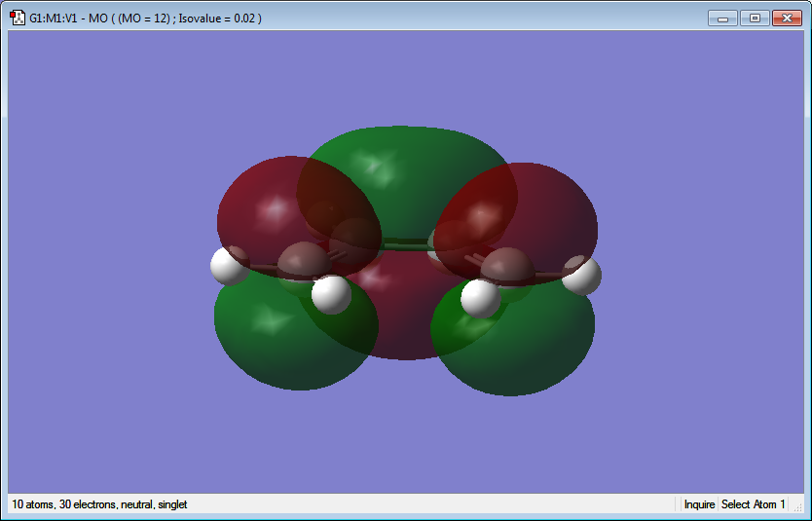Select the left carbon atom beside hydrogens

304,261
